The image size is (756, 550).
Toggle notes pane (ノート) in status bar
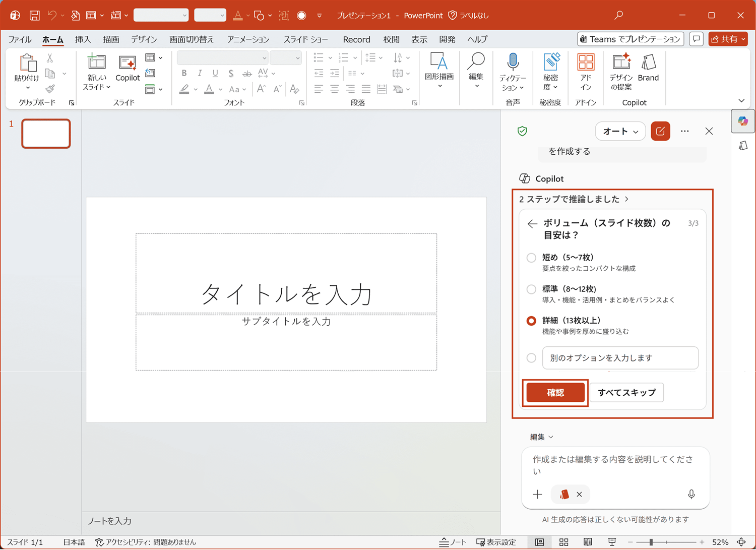click(453, 542)
